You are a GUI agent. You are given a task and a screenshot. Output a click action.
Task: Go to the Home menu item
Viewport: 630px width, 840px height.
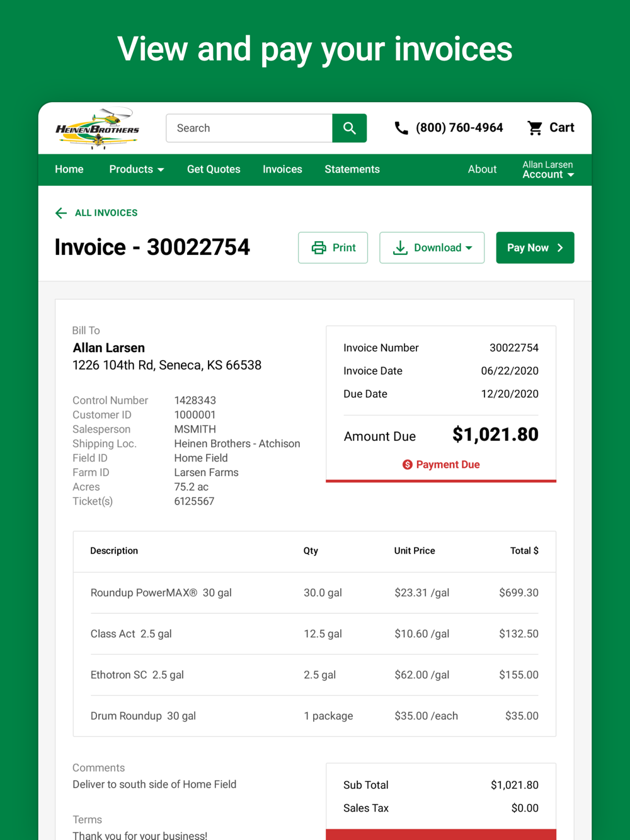tap(69, 169)
